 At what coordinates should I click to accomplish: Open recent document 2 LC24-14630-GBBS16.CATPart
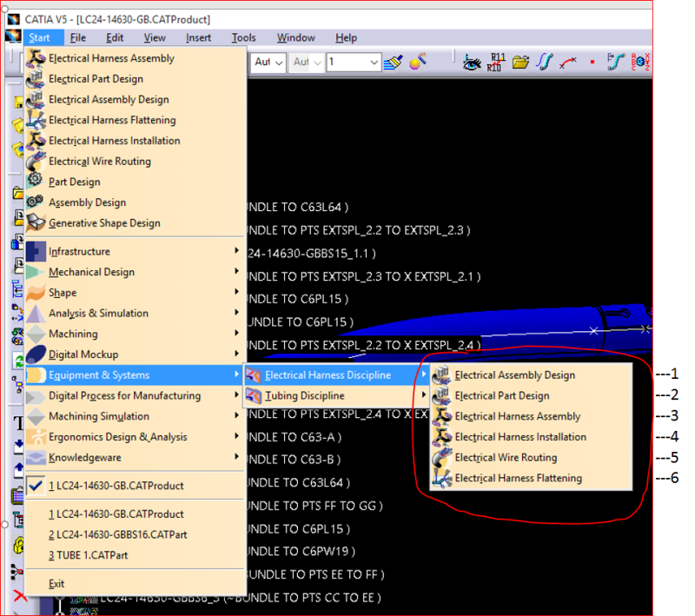pyautogui.click(x=136, y=535)
